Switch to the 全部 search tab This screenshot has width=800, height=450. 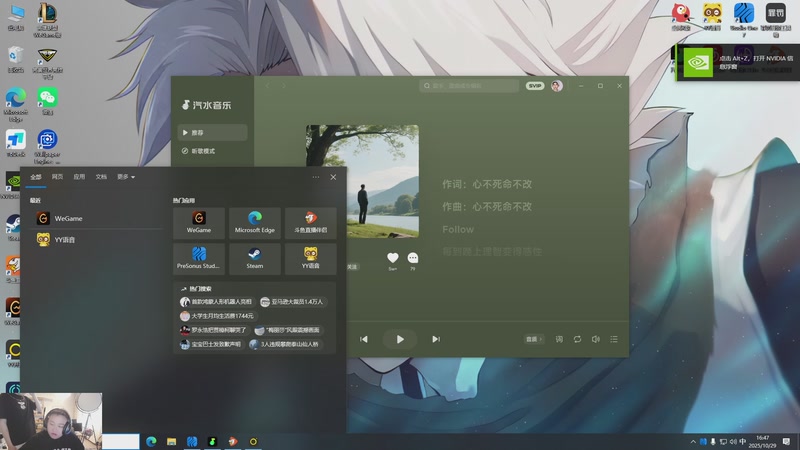pos(36,177)
